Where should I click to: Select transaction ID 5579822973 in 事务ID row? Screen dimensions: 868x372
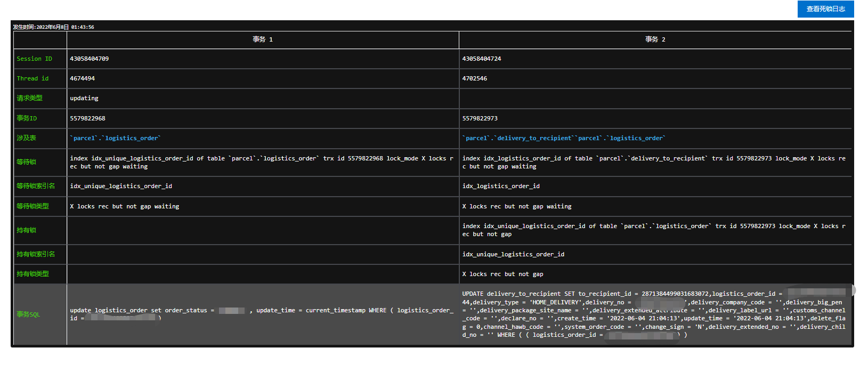(x=480, y=118)
